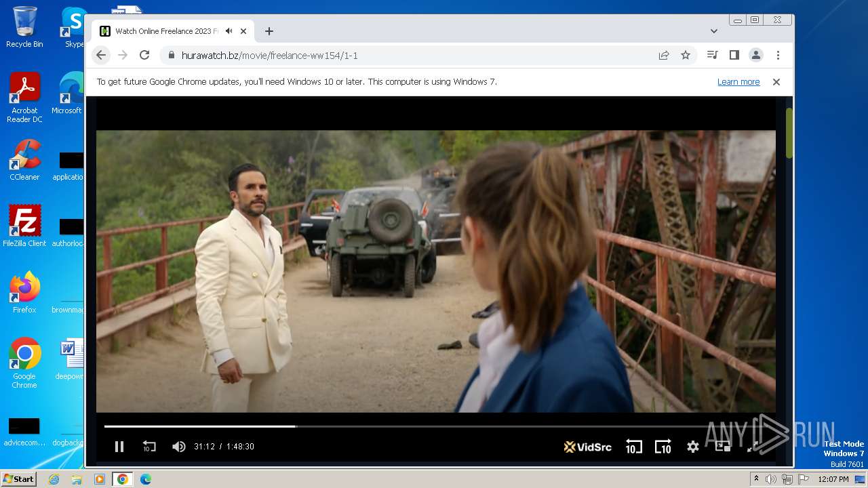The image size is (868, 488).
Task: Launch Firefox from desktop
Action: pos(24,292)
